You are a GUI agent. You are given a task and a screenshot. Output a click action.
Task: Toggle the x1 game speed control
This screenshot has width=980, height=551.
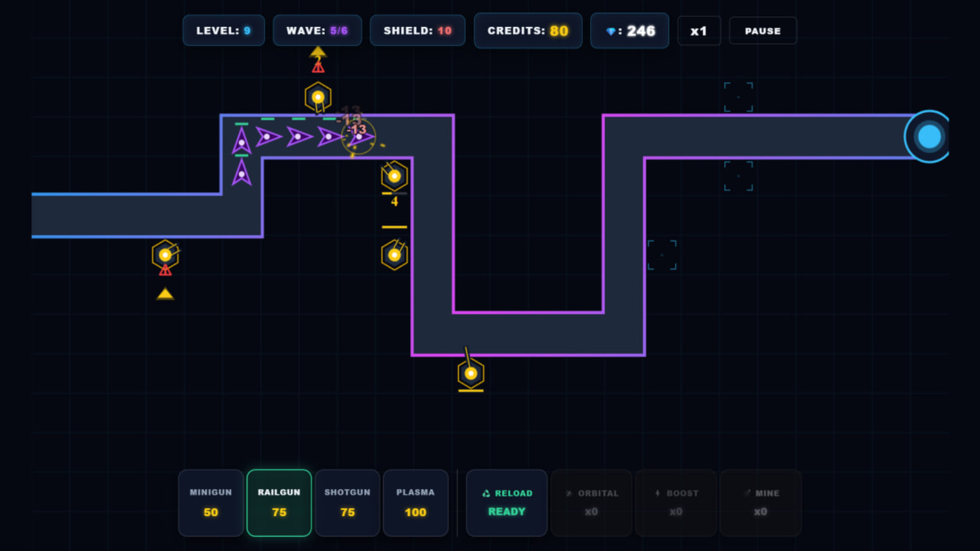point(699,31)
